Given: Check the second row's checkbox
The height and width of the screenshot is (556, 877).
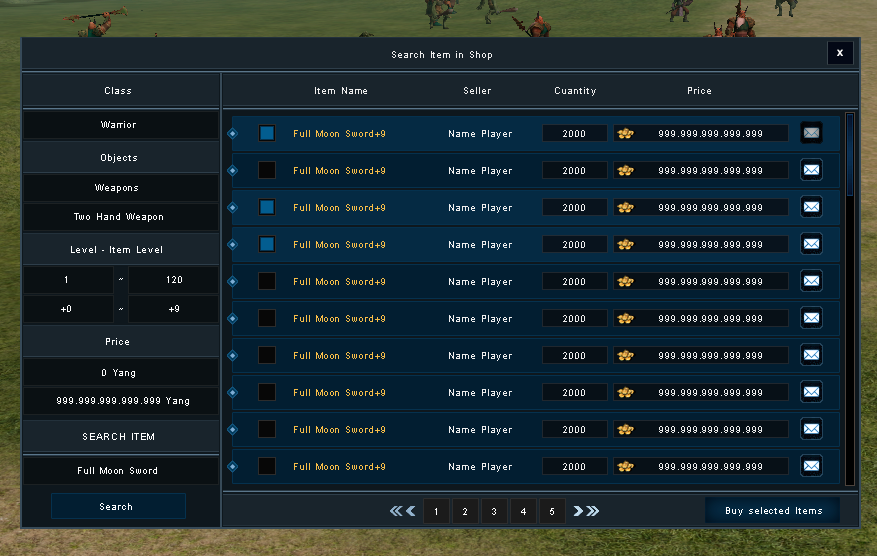Looking at the screenshot, I should point(267,170).
